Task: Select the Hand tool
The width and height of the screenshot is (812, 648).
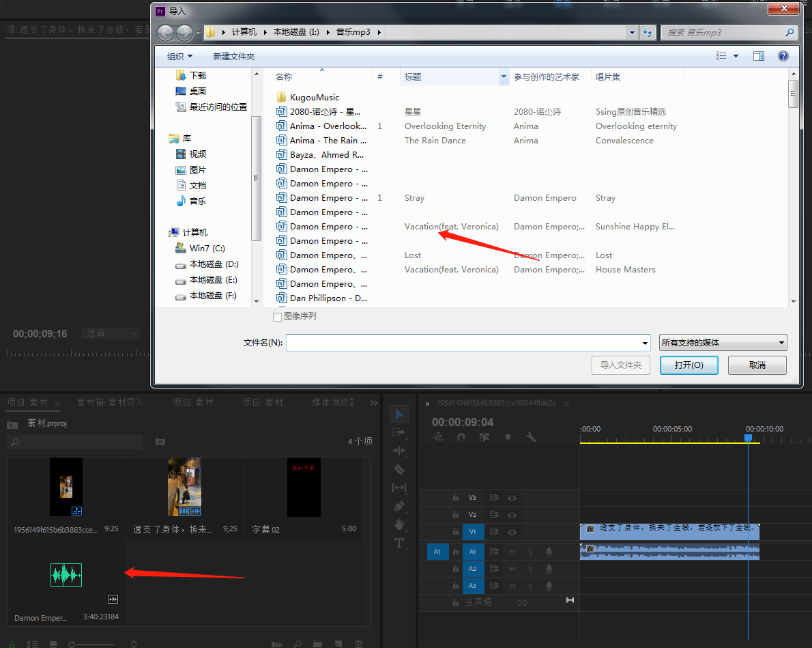Action: point(399,524)
